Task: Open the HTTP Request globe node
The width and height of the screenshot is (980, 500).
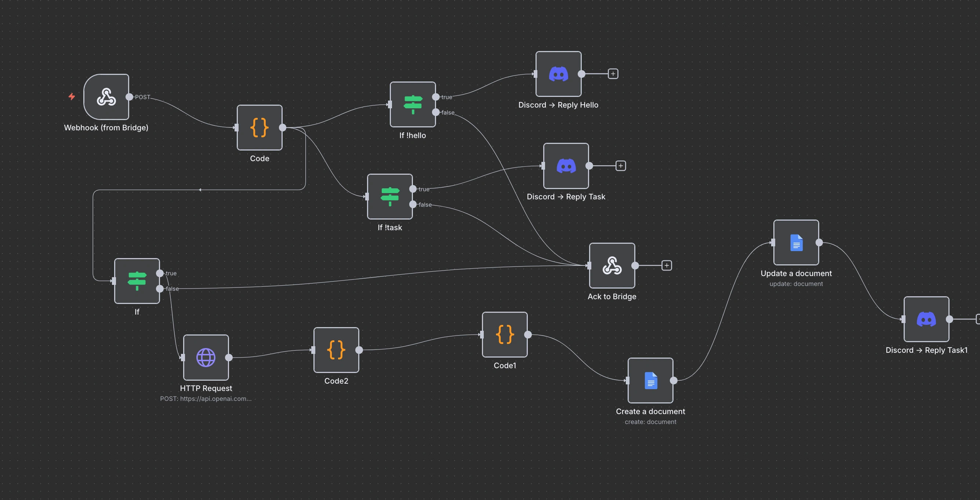Action: click(206, 357)
